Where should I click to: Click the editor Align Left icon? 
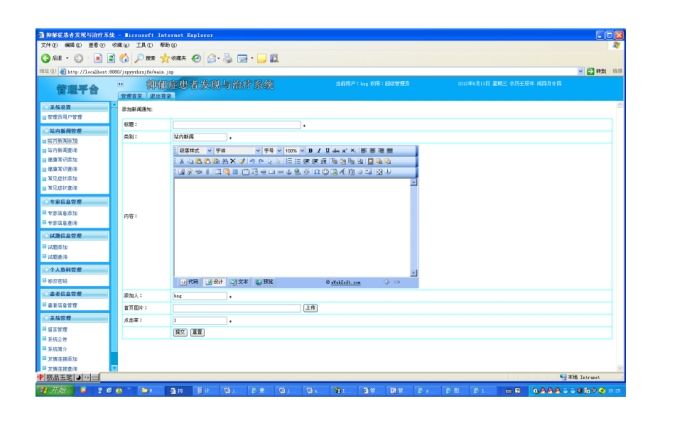coord(364,151)
